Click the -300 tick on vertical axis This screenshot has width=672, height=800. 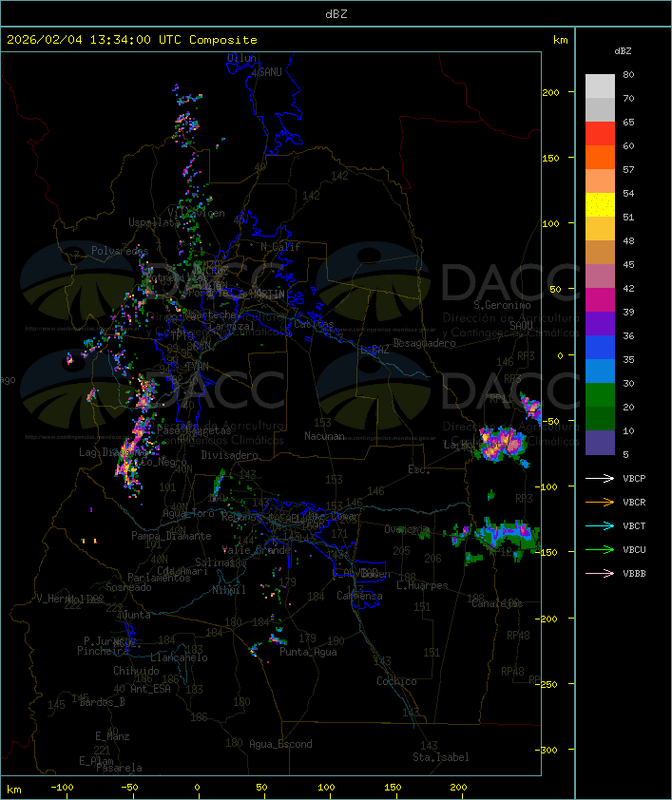pyautogui.click(x=549, y=750)
